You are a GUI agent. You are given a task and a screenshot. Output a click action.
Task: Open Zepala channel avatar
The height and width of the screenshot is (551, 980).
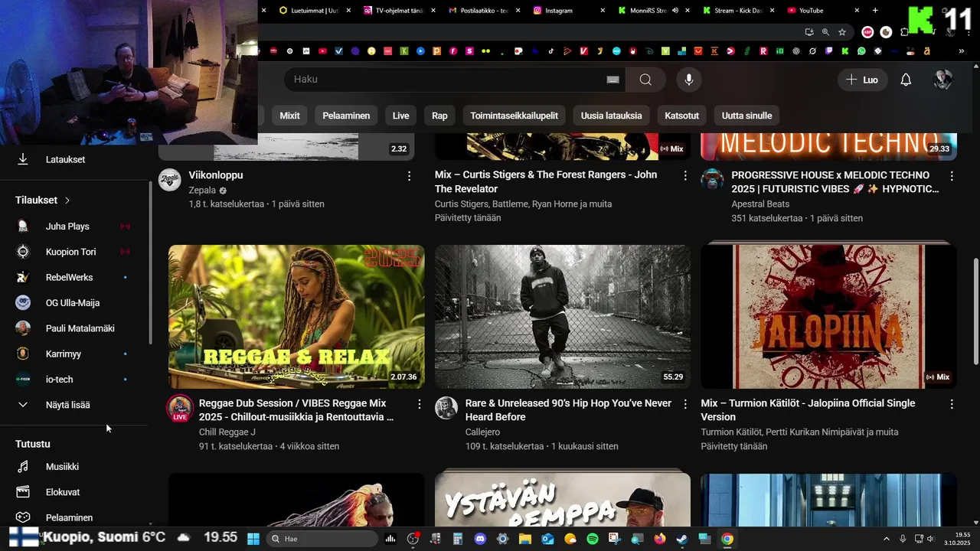(x=169, y=180)
